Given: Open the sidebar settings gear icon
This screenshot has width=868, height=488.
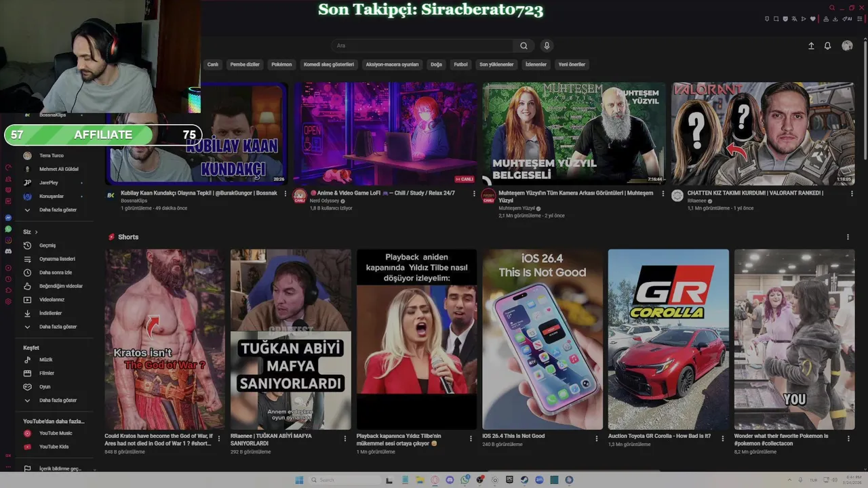Looking at the screenshot, I should pyautogui.click(x=8, y=300).
